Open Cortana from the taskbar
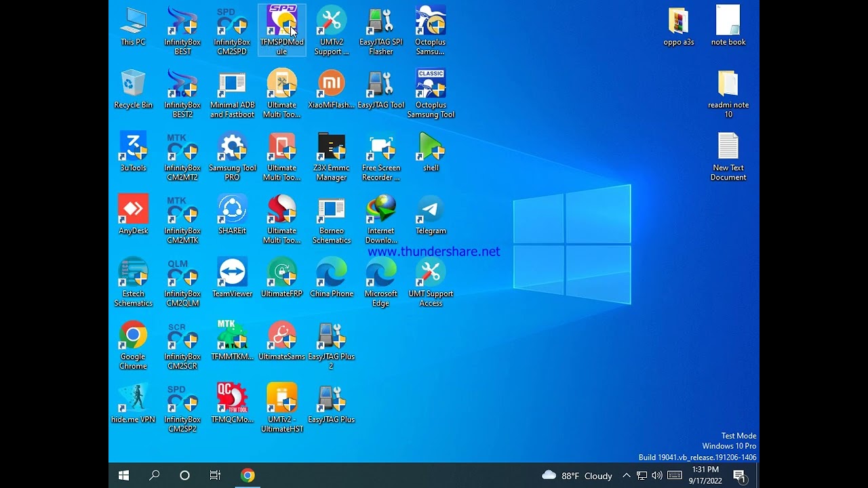This screenshot has width=868, height=488. pyautogui.click(x=184, y=475)
